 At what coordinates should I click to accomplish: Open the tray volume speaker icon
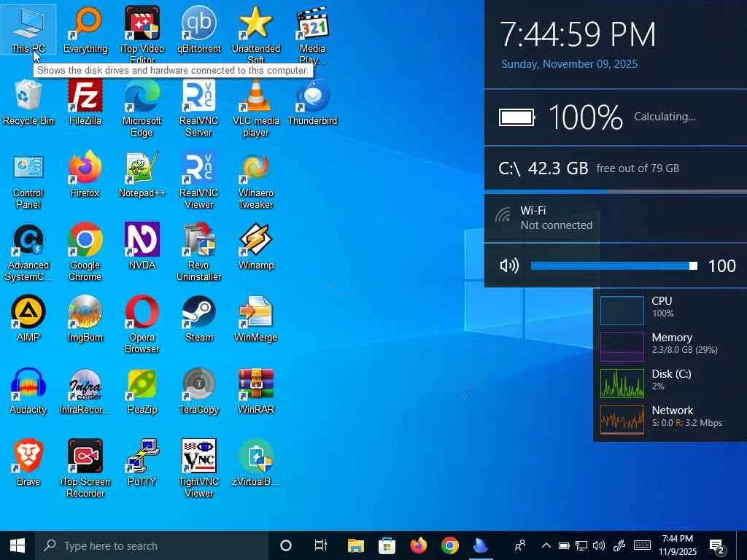coord(599,545)
